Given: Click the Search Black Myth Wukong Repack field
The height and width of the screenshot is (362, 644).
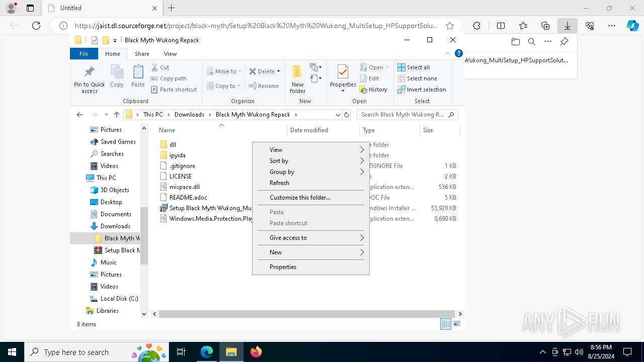Looking at the screenshot, I should pyautogui.click(x=408, y=115).
